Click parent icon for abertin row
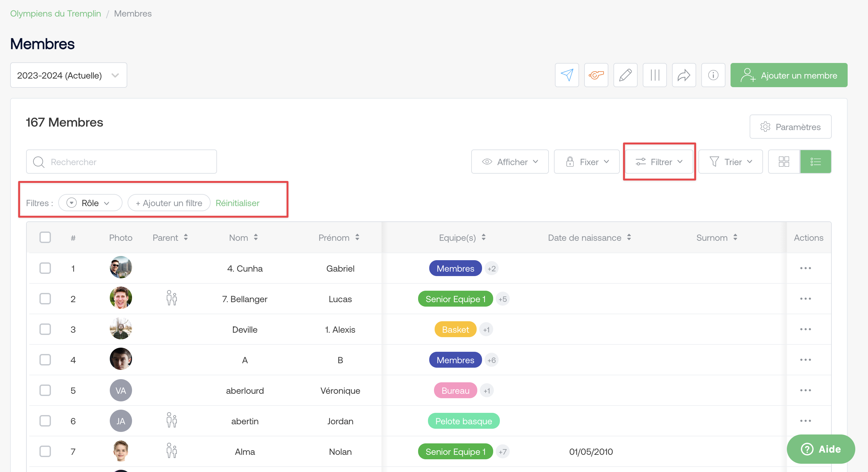Viewport: 868px width, 472px height. coord(171,421)
